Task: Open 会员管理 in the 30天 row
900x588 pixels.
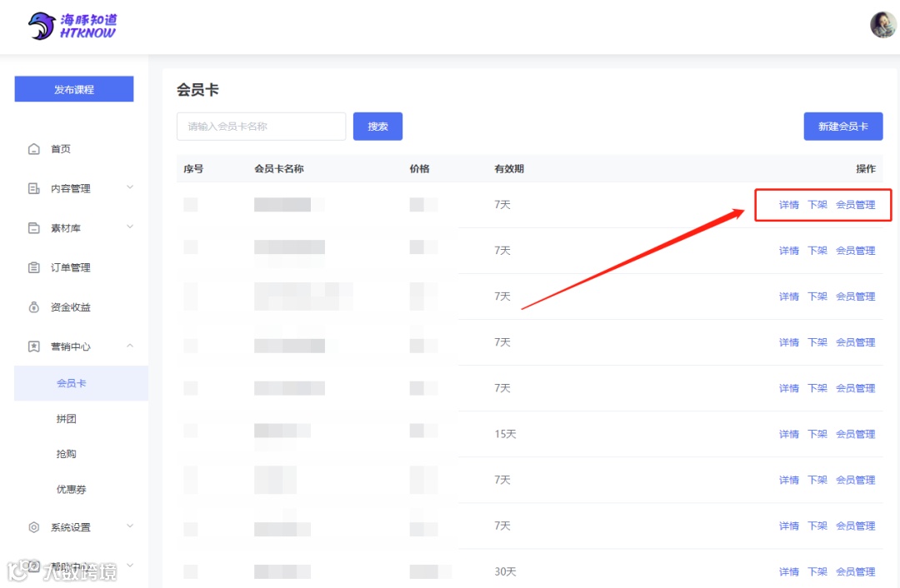Action: coord(855,572)
